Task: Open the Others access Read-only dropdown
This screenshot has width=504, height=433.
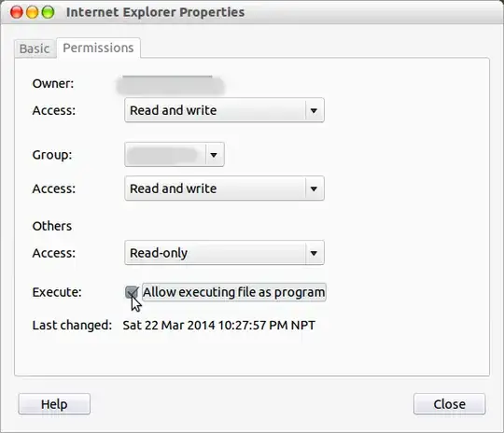Action: pos(224,253)
